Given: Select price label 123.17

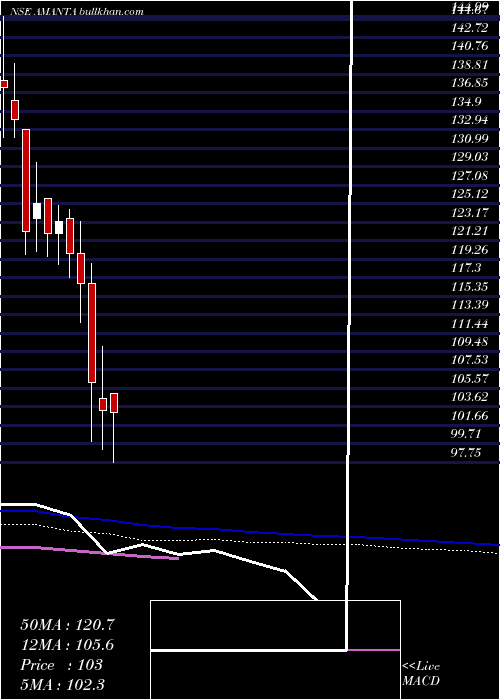Looking at the screenshot, I should tap(470, 212).
